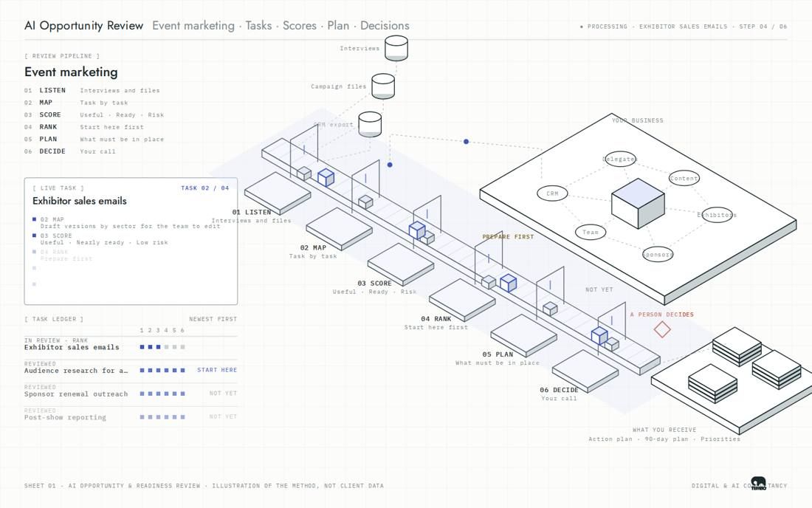Click progress squares for Audience research row
Image resolution: width=812 pixels, height=508 pixels.
[162, 370]
